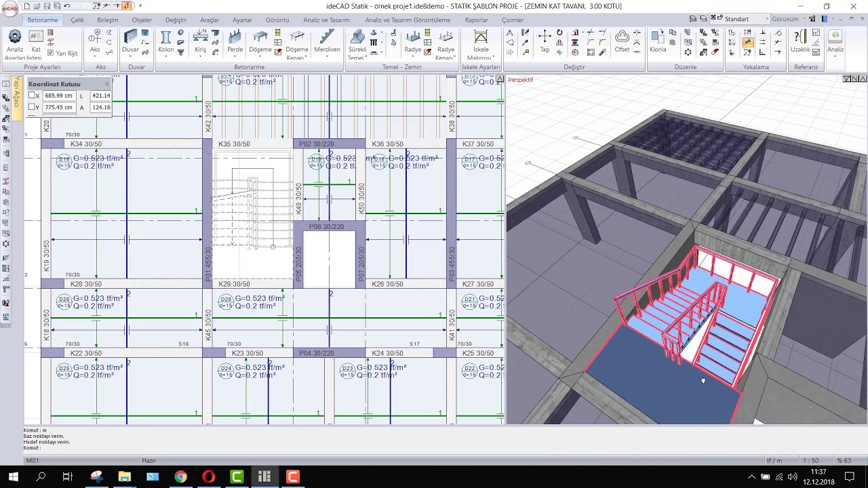Expand the Analiz dropdown arrow
This screenshot has height=488, width=868.
[x=835, y=58]
